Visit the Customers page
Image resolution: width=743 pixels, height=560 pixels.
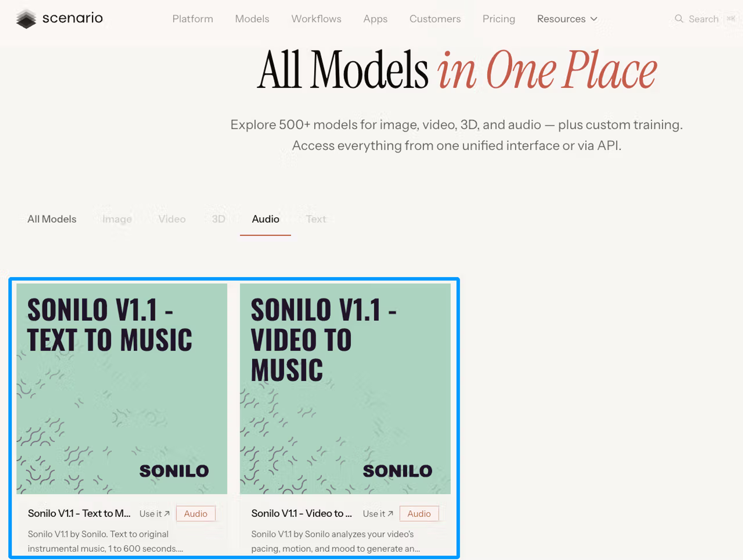tap(435, 19)
